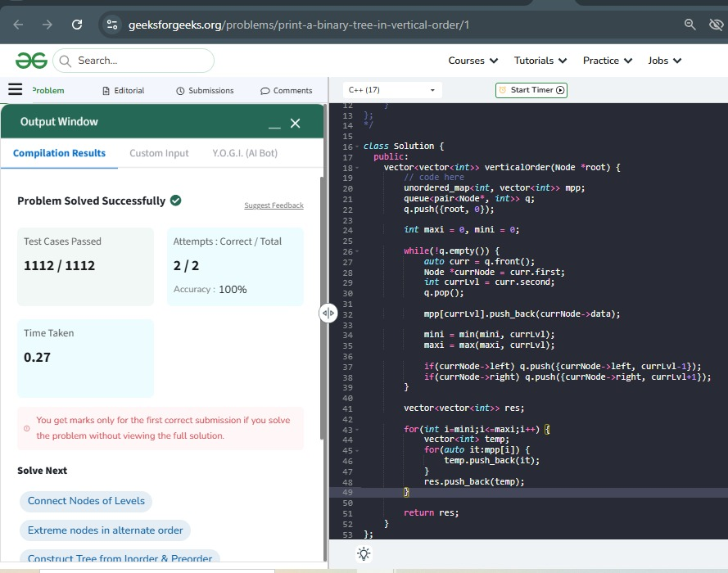Open the Submissions tab
This screenshot has height=573, width=728.
click(x=205, y=91)
